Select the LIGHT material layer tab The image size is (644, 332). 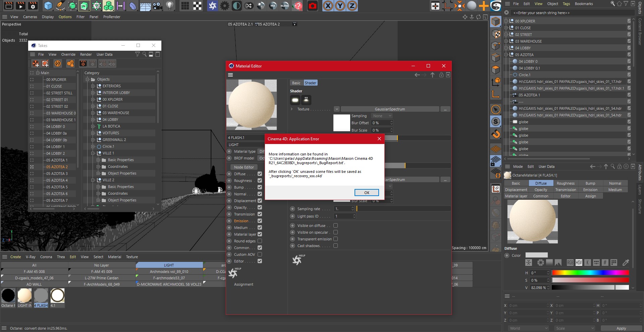[x=169, y=265]
